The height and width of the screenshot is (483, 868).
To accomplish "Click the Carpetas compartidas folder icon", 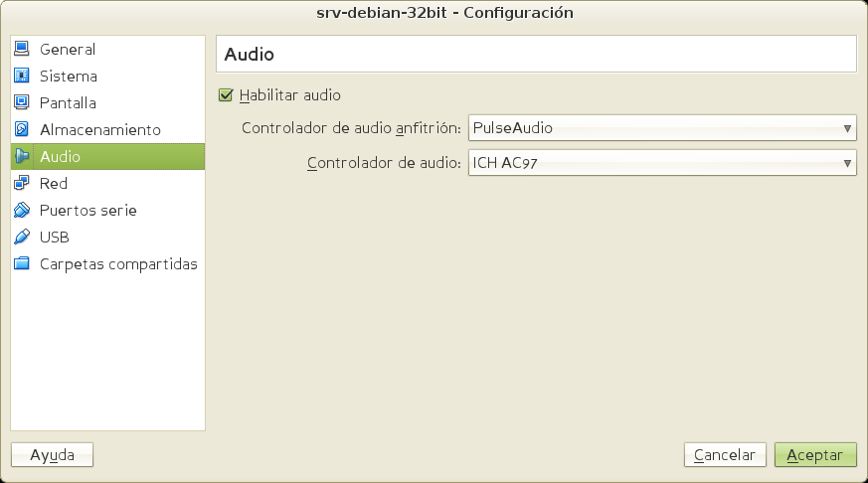I will coord(22,263).
